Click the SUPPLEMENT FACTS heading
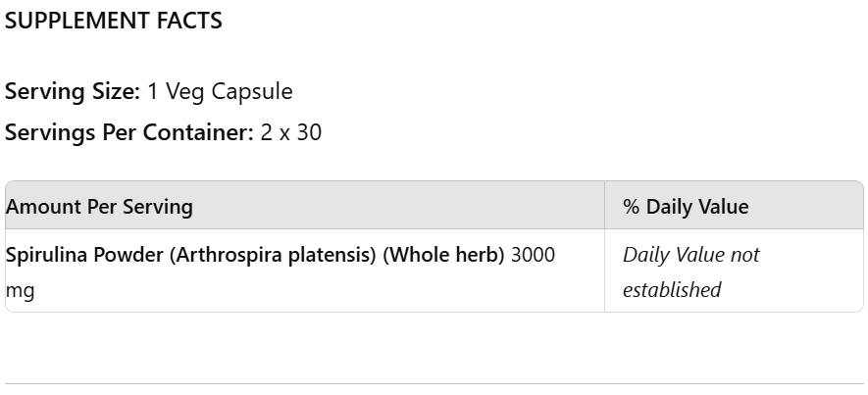 click(x=114, y=21)
